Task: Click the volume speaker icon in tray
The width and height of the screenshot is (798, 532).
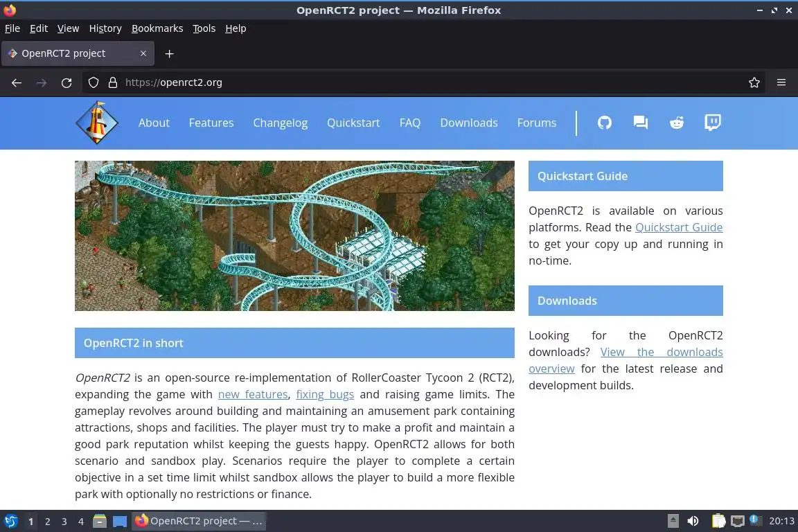Action: [x=693, y=521]
